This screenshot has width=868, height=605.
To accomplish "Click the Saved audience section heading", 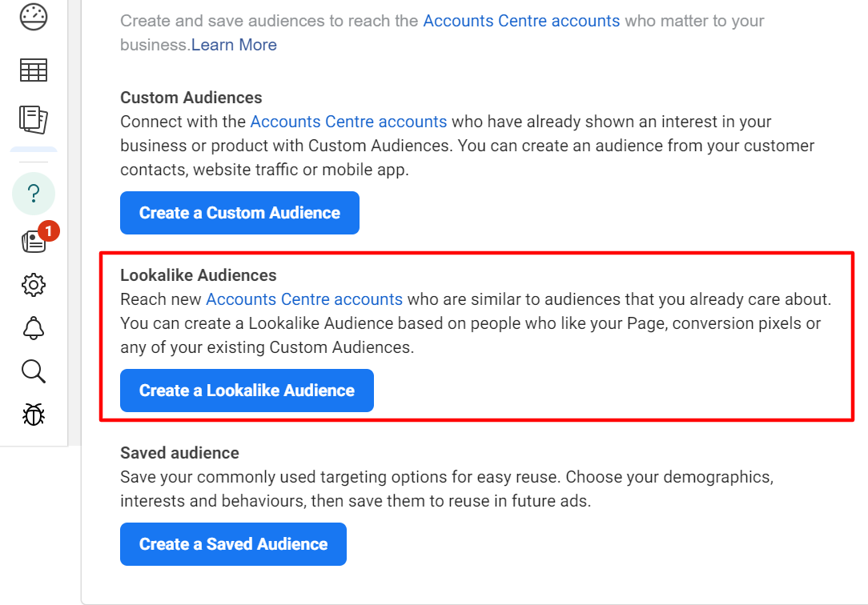I will pyautogui.click(x=179, y=452).
